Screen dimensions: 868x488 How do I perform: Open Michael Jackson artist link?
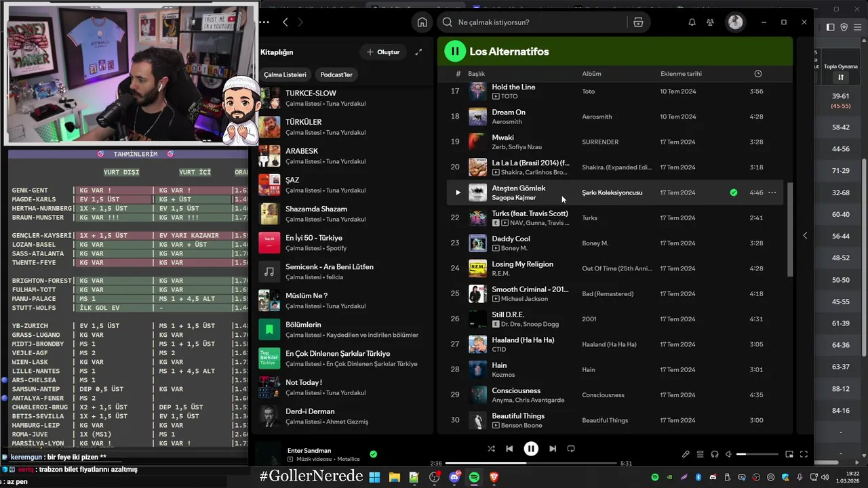coord(524,299)
